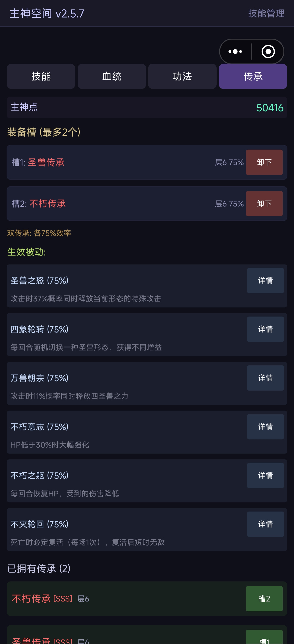This screenshot has width=294, height=644.
Task: Toggle 槽2 button for 不朽传承
Action: [x=264, y=599]
